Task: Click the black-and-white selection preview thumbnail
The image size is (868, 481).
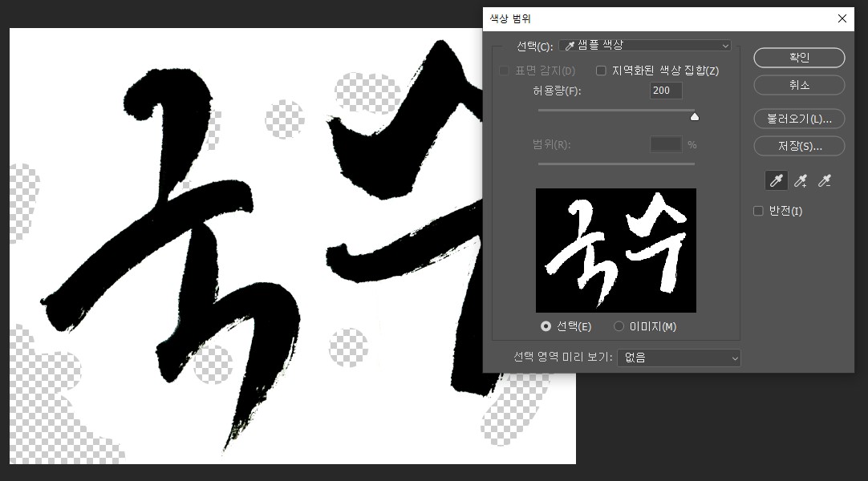Action: click(x=616, y=250)
